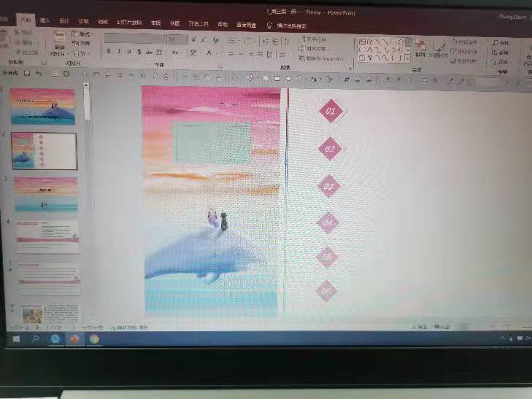
Task: Click the Find (查找) button
Action: point(501,43)
